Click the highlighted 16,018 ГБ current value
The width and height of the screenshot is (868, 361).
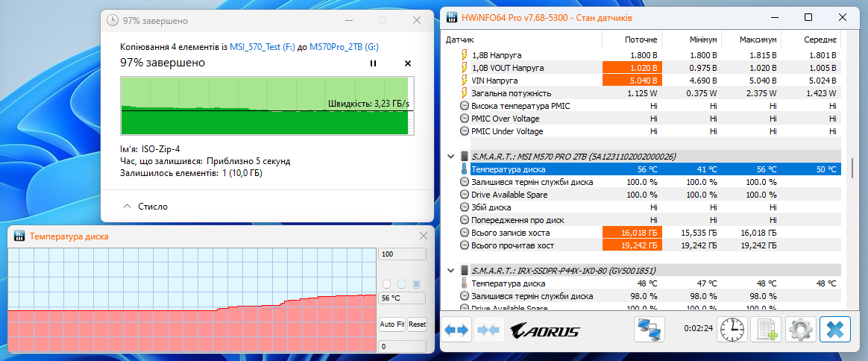[x=632, y=233]
